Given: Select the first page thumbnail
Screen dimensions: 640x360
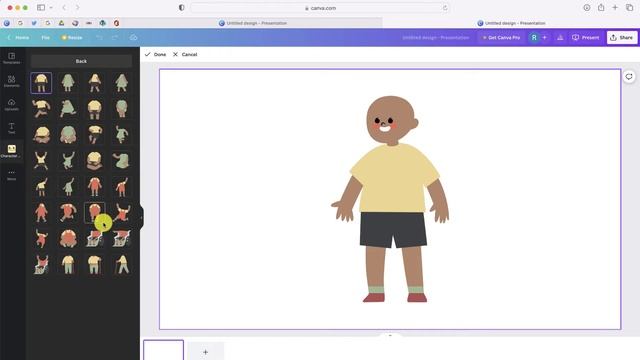Looking at the screenshot, I should tap(163, 350).
